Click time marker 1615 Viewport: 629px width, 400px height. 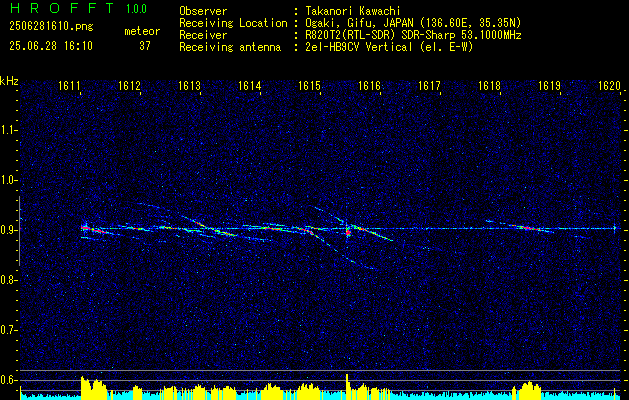pyautogui.click(x=309, y=85)
